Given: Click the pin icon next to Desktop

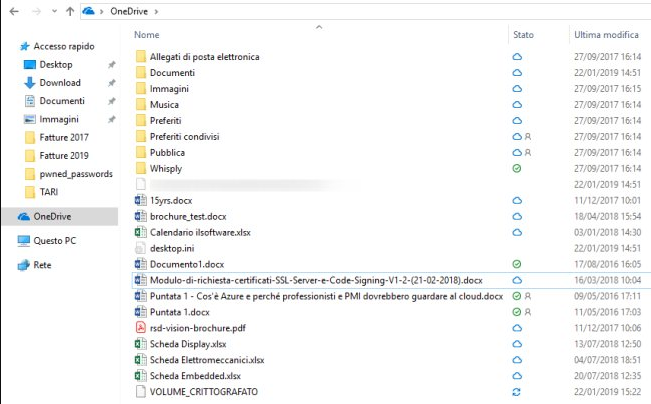Looking at the screenshot, I should tap(111, 65).
